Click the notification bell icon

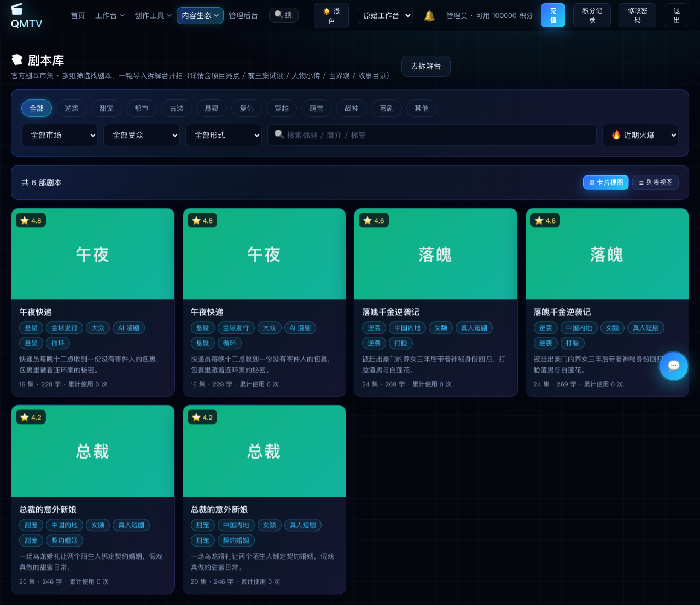[x=430, y=16]
